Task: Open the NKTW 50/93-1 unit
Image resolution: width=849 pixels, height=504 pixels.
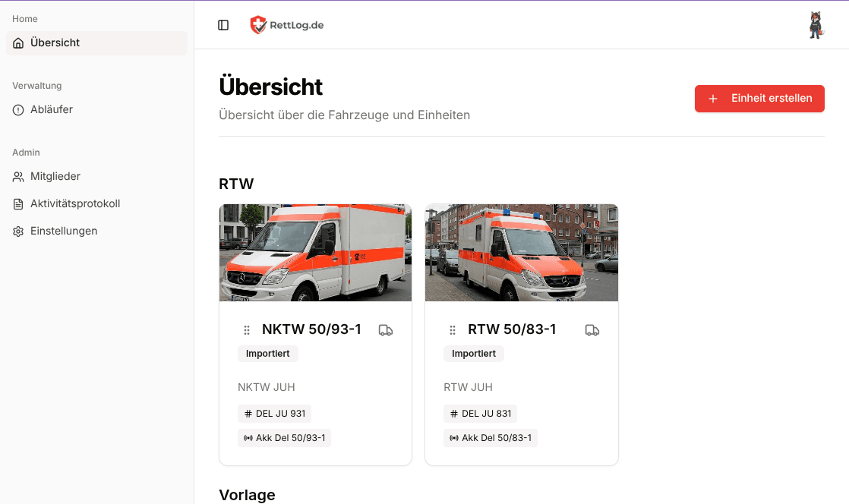Action: pos(313,329)
